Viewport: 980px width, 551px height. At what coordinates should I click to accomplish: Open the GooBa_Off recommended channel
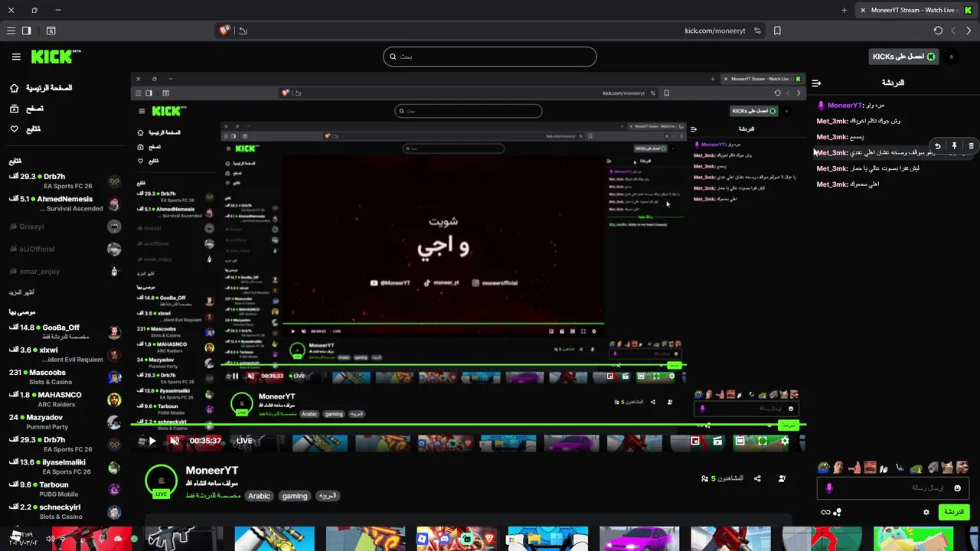click(x=64, y=332)
